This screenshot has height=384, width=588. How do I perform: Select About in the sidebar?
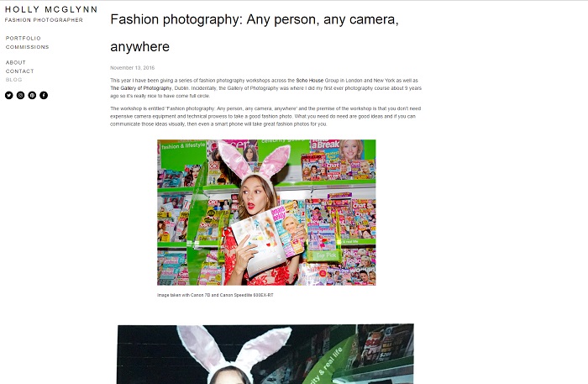pos(16,63)
